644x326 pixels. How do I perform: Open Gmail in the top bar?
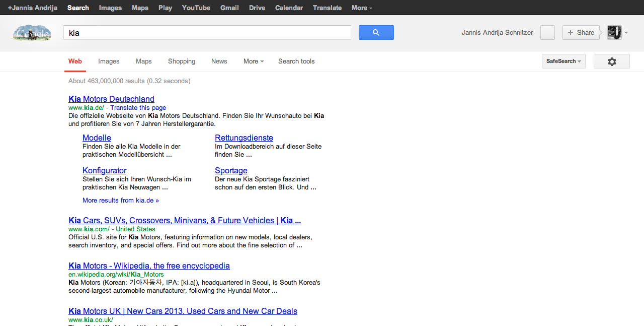click(x=229, y=8)
